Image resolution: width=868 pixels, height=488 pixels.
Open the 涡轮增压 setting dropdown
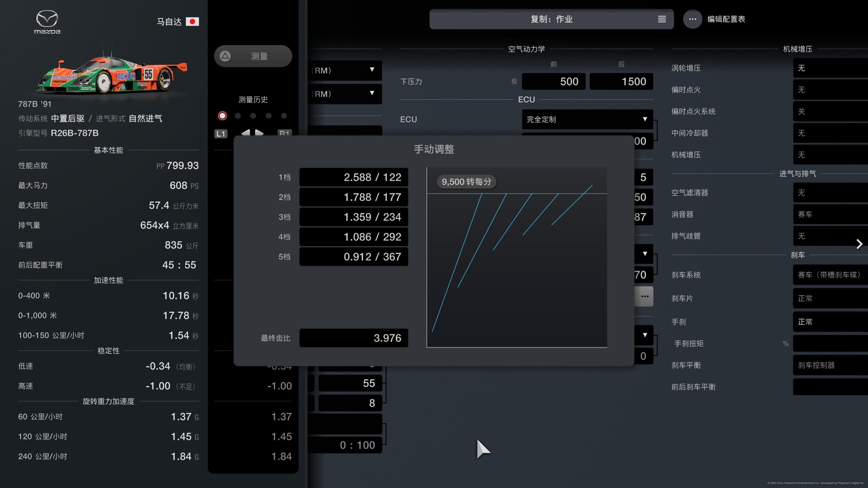pyautogui.click(x=830, y=68)
